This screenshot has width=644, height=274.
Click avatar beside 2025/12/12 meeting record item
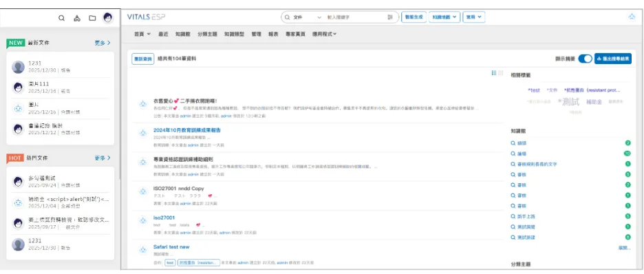tap(18, 129)
